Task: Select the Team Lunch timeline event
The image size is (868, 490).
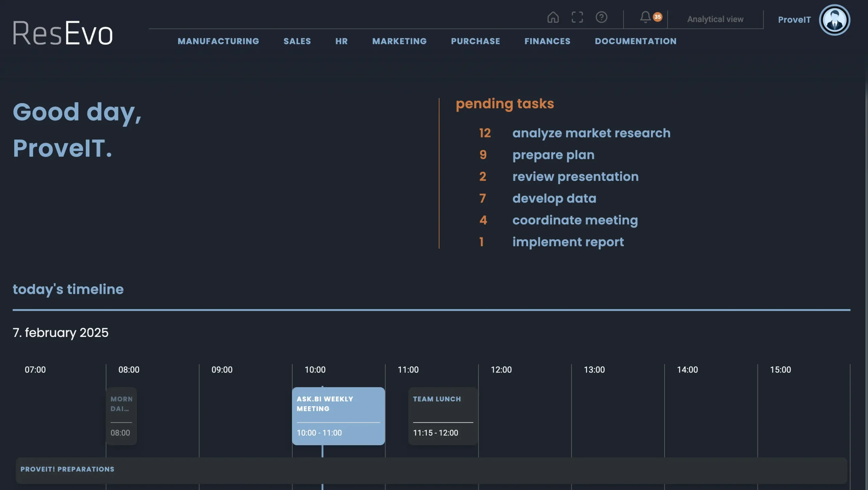Action: [442, 416]
